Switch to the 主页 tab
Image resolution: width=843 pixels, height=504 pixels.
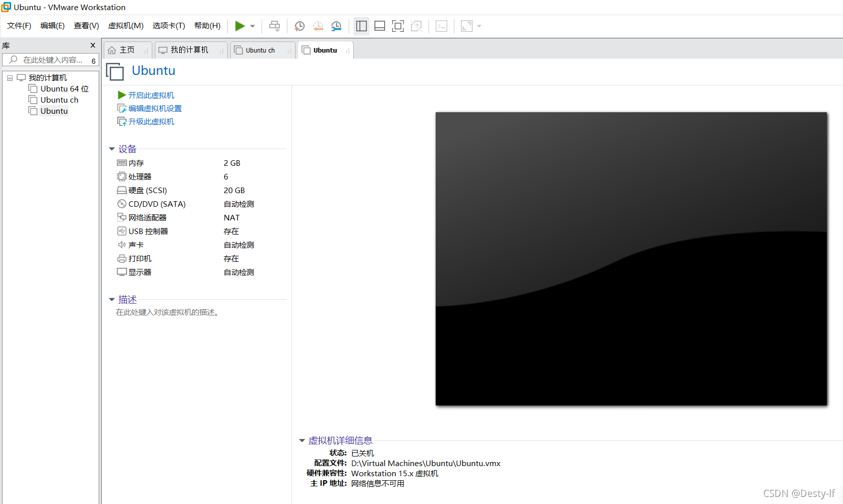128,50
